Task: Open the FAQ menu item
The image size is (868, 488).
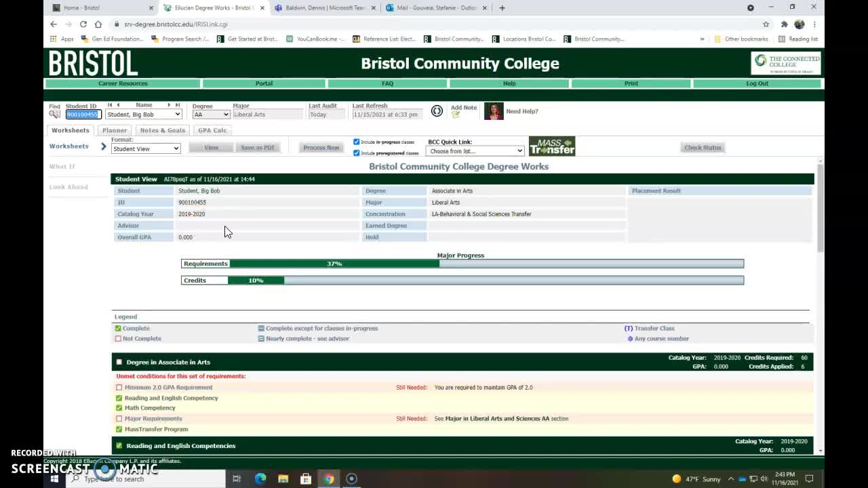Action: (x=387, y=83)
